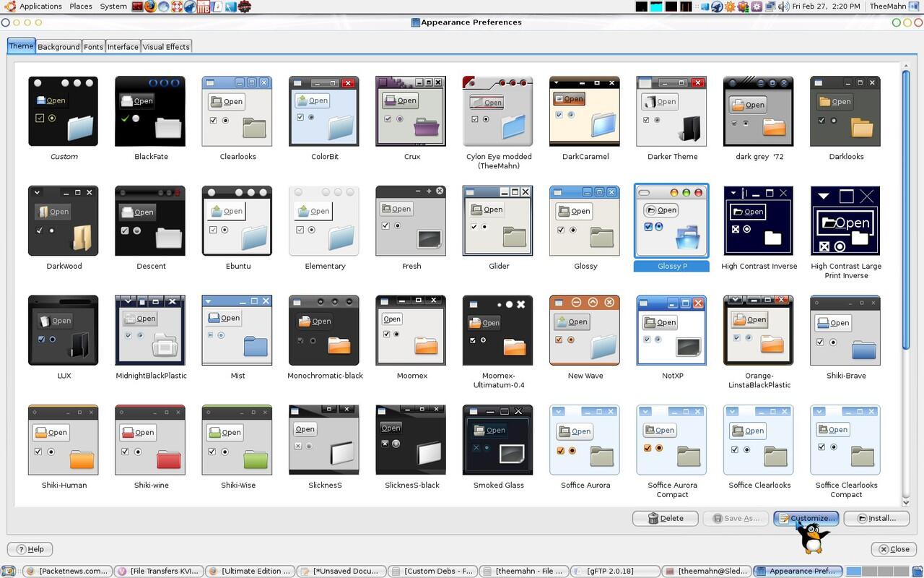Viewport: 924px width, 578px height.
Task: Switch to the Background tab
Action: click(58, 47)
